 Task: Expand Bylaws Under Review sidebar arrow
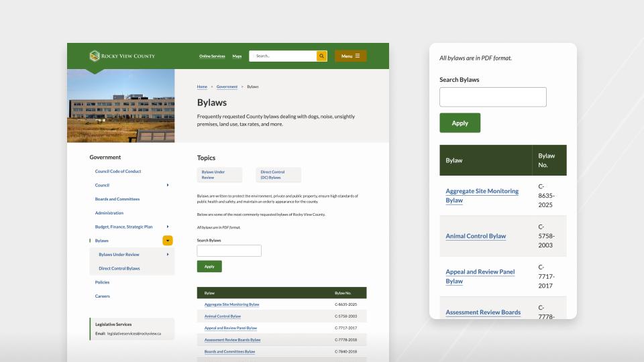(x=168, y=255)
